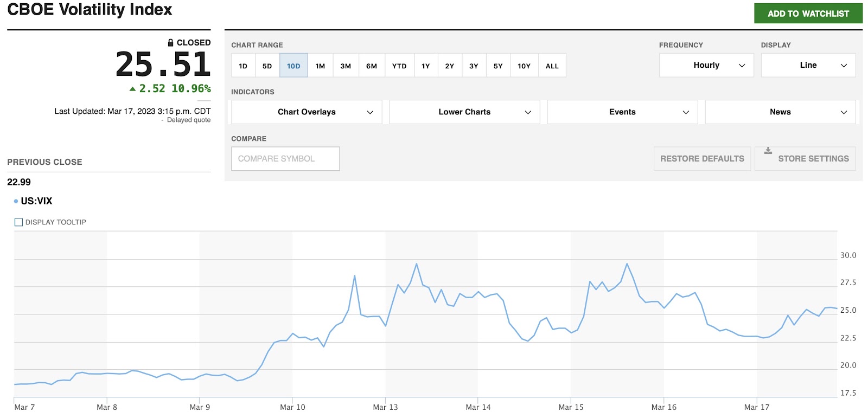Click the CBOE Volatility Index heading
Image resolution: width=868 pixels, height=418 pixels.
[x=90, y=10]
